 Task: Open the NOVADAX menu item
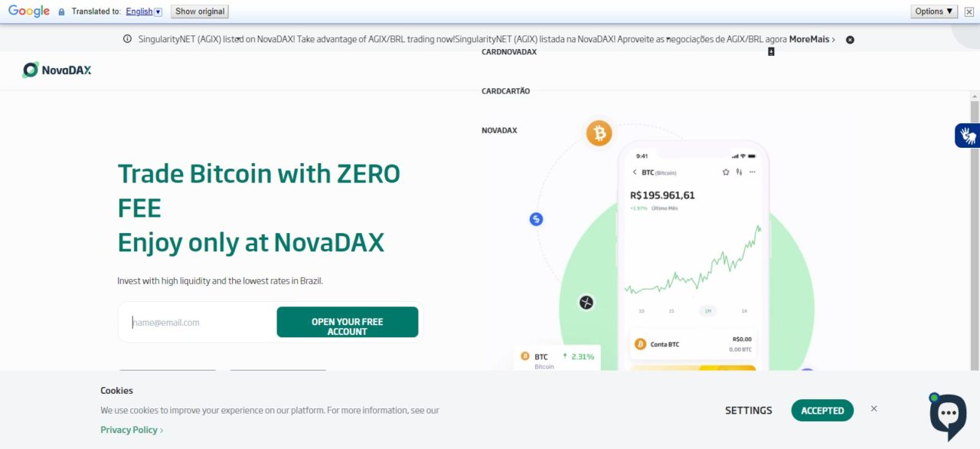click(x=499, y=130)
